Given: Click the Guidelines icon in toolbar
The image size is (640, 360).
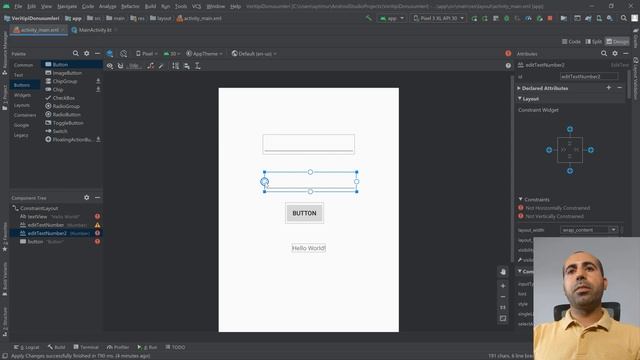Looking at the screenshot, I should click(x=198, y=66).
